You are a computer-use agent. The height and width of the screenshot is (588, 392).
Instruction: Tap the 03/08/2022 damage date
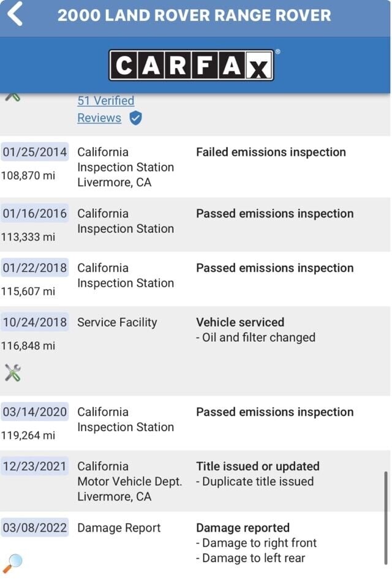click(x=35, y=528)
